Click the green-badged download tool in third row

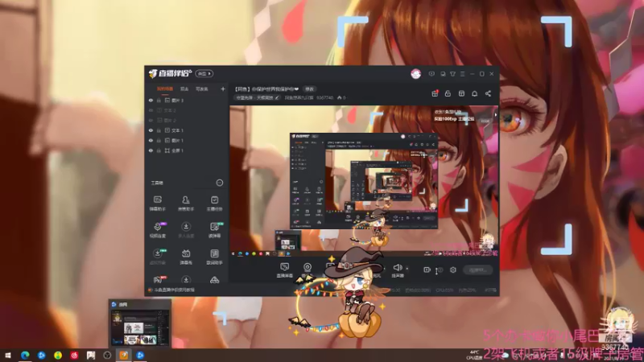[158, 256]
